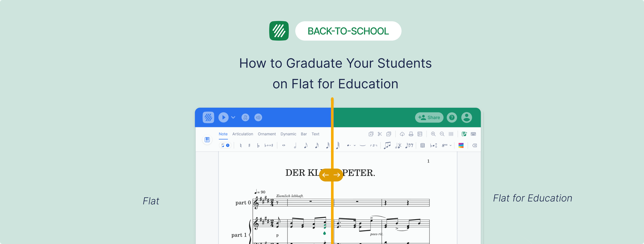Image resolution: width=644 pixels, height=244 pixels.
Task: Open the Ornament tab
Action: pyautogui.click(x=267, y=134)
